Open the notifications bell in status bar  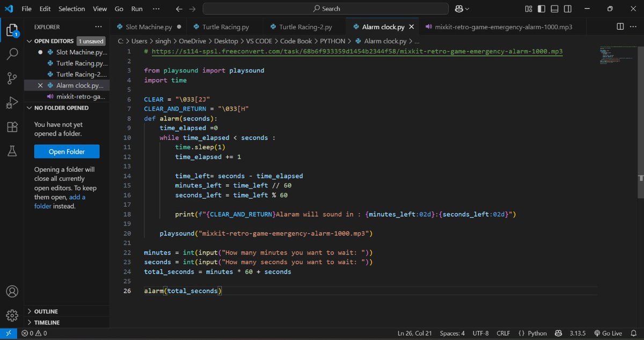click(634, 334)
